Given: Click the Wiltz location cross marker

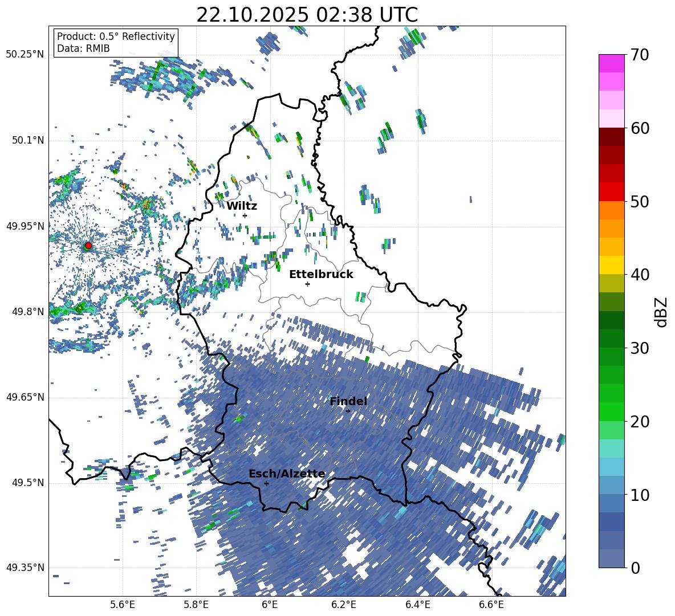Looking at the screenshot, I should [245, 215].
